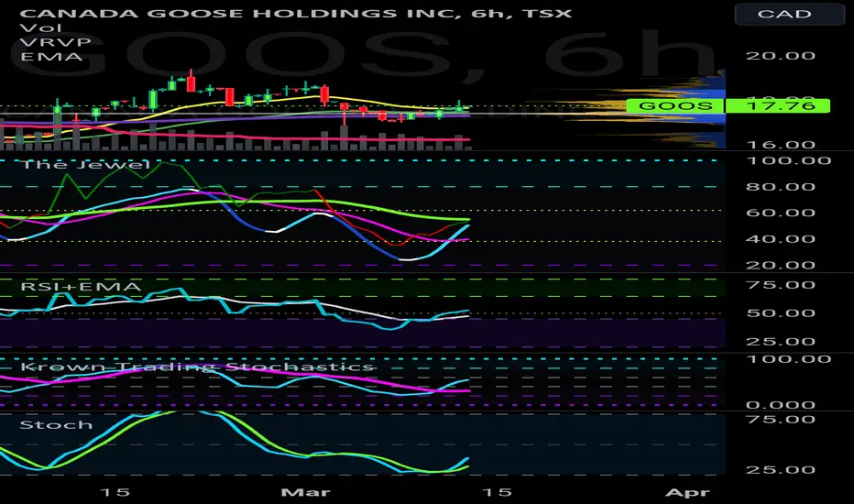Select the Stoch indicator title
Image resolution: width=854 pixels, height=504 pixels.
point(56,424)
